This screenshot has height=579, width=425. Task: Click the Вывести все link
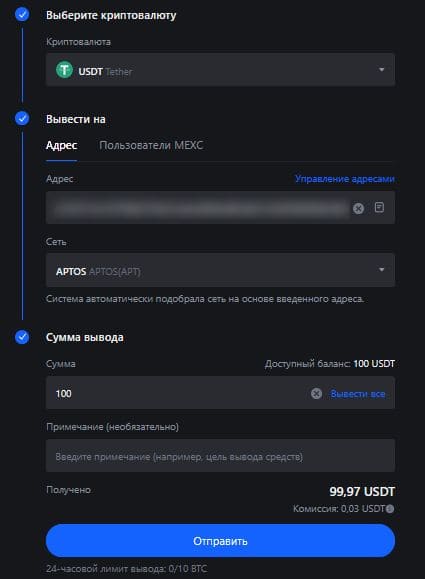coord(358,394)
